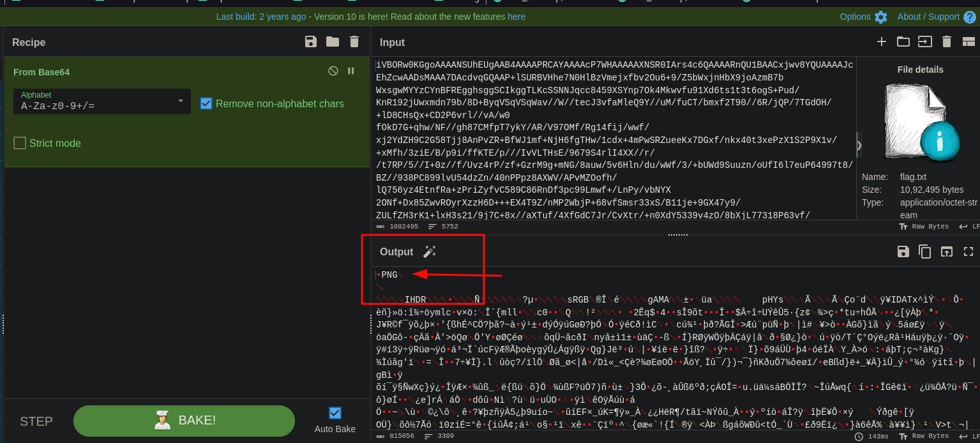This screenshot has width=980, height=443.
Task: Open the Base64 Alphabet dropdown
Action: (x=102, y=101)
